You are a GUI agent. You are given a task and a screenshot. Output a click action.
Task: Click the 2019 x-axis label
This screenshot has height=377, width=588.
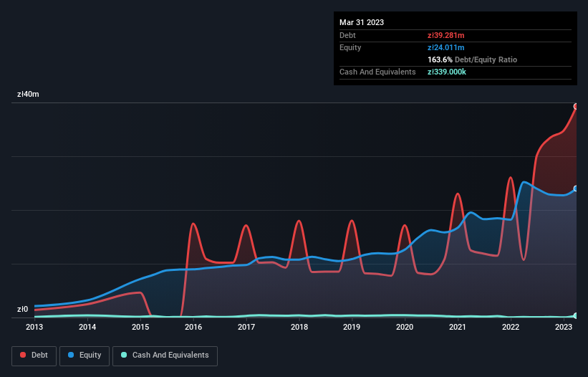tap(352, 327)
